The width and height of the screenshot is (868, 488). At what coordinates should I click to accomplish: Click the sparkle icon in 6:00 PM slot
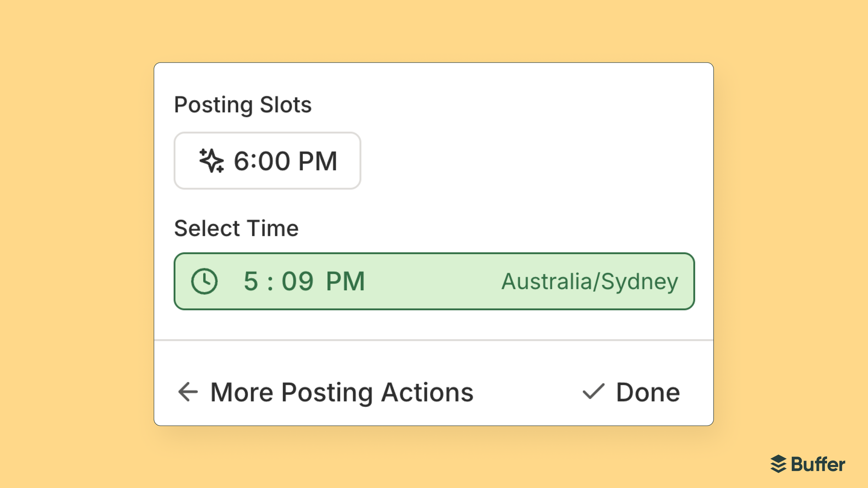(211, 161)
